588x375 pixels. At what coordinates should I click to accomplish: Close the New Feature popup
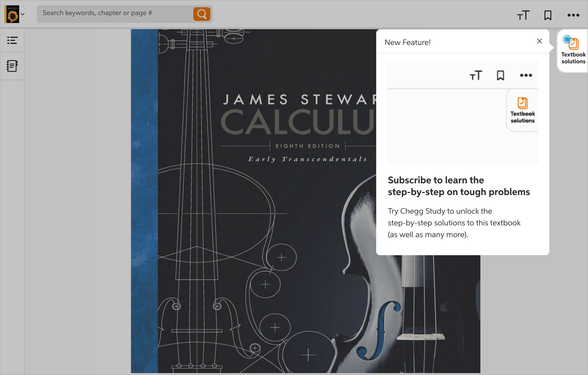[x=539, y=41]
